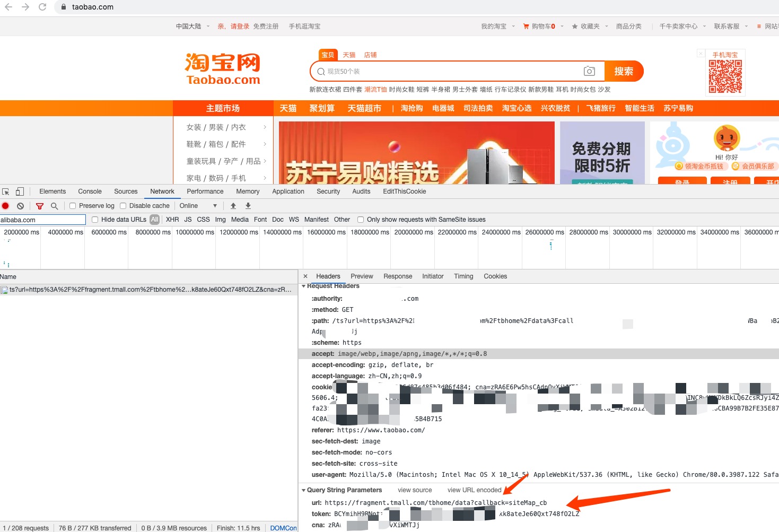Close the QR code popup
Image resolution: width=779 pixels, height=532 pixels.
pos(701,54)
